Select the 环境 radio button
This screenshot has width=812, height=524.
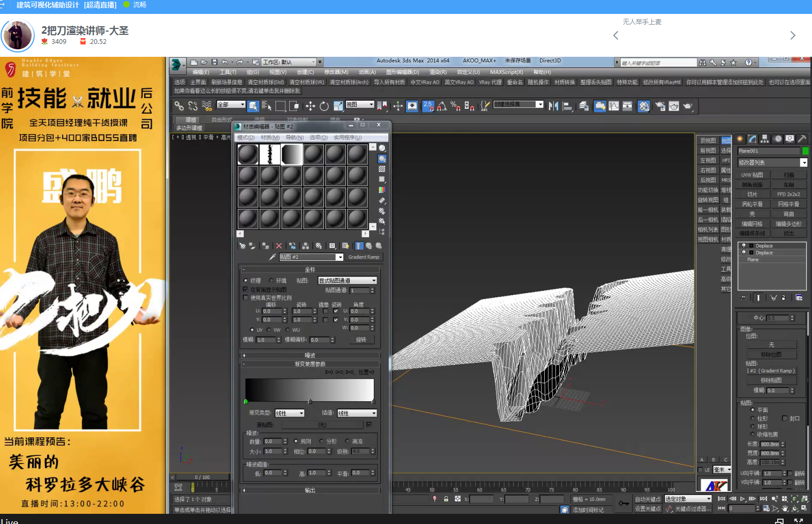point(272,281)
